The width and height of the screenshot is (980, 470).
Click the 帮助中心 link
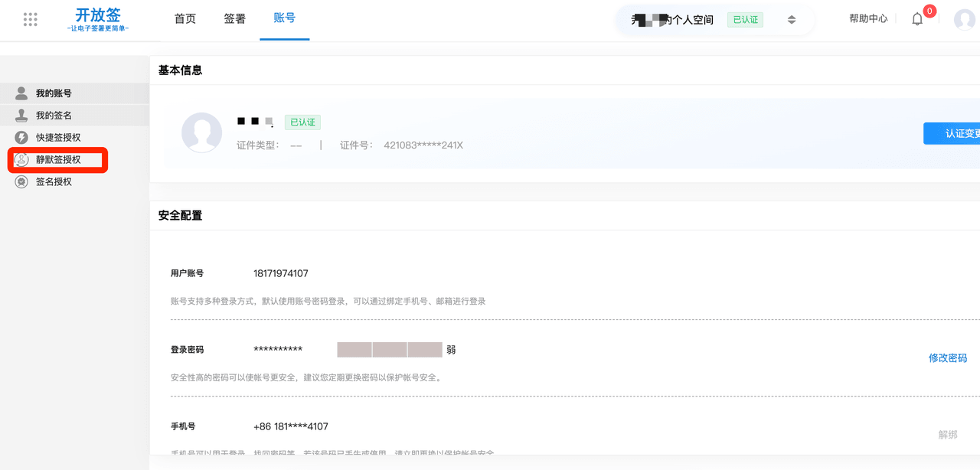pyautogui.click(x=868, y=18)
